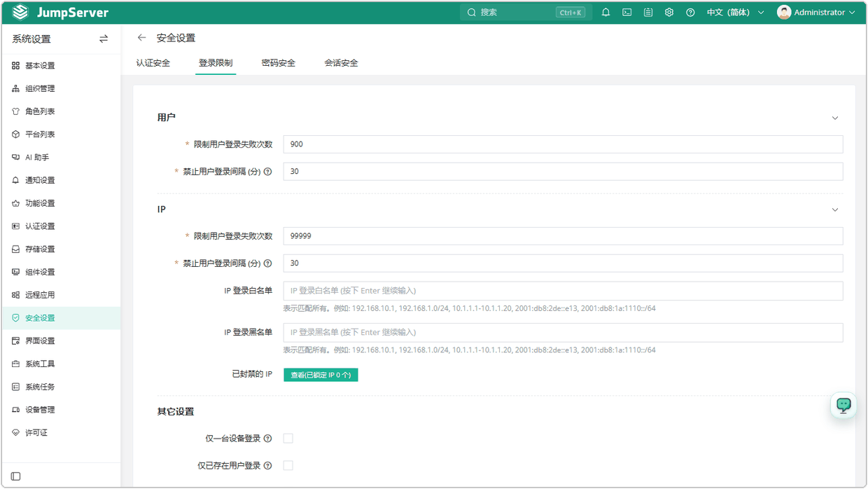
Task: Open the notifications bell icon
Action: (x=606, y=13)
